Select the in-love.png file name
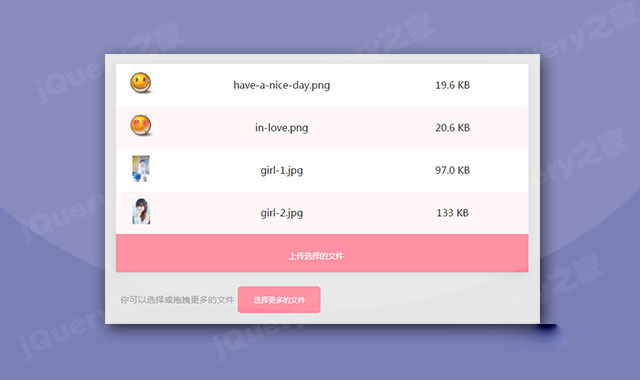640x380 pixels. [x=282, y=128]
